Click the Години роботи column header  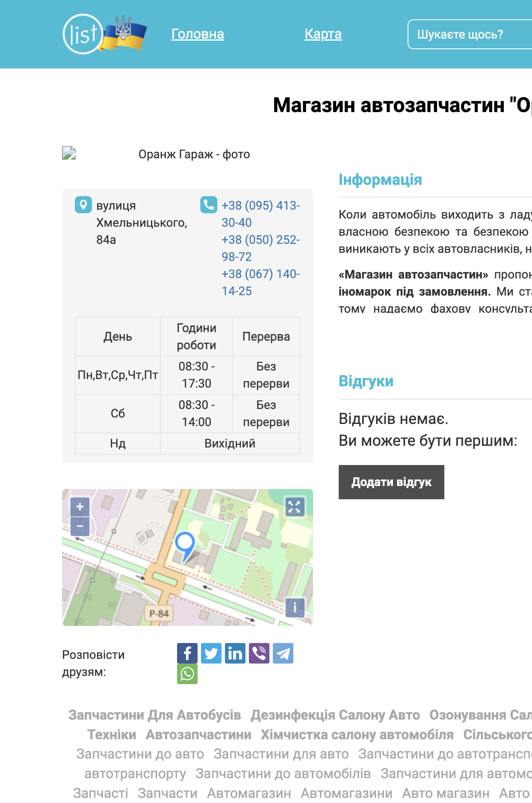(197, 337)
